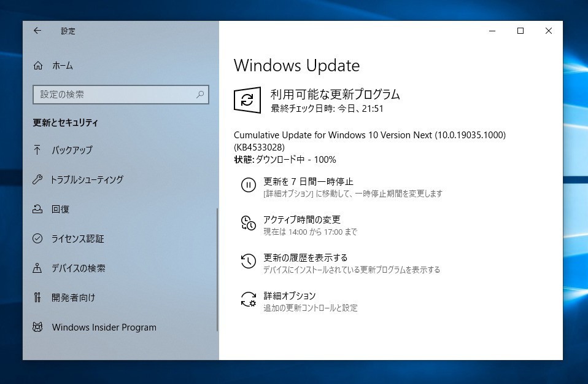Screen dimensions: 588x384
Task: Open 更新の履歴を表示する
Action: [305, 258]
